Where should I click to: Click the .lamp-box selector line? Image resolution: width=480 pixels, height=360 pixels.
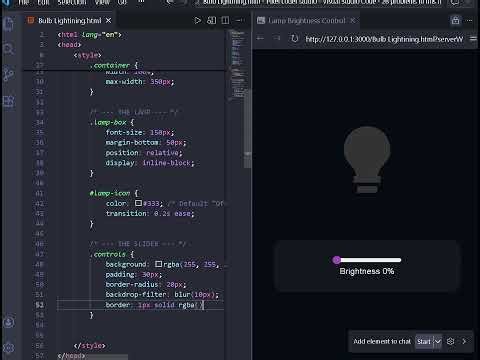click(111, 122)
